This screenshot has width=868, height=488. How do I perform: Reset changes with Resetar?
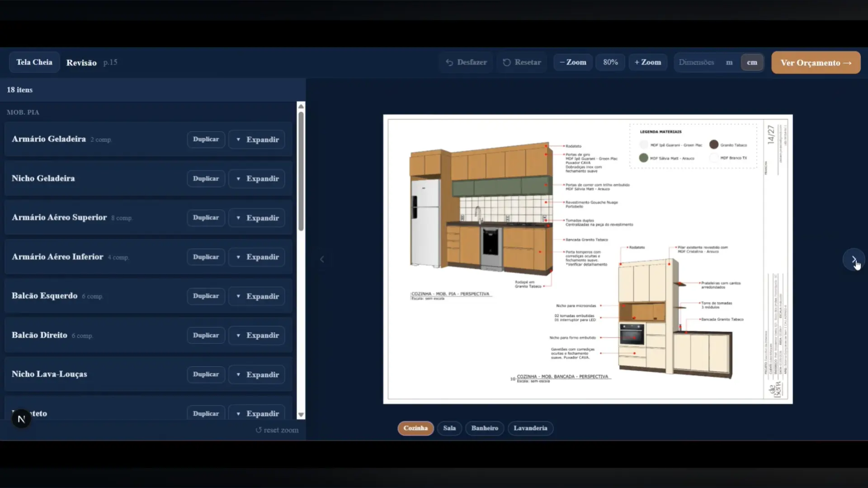click(x=522, y=62)
